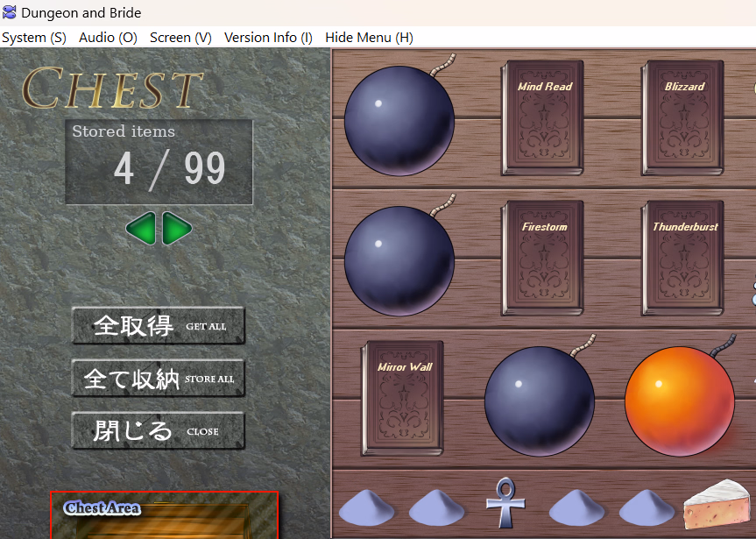
Task: Select the top-row dark bomb
Action: tap(399, 120)
